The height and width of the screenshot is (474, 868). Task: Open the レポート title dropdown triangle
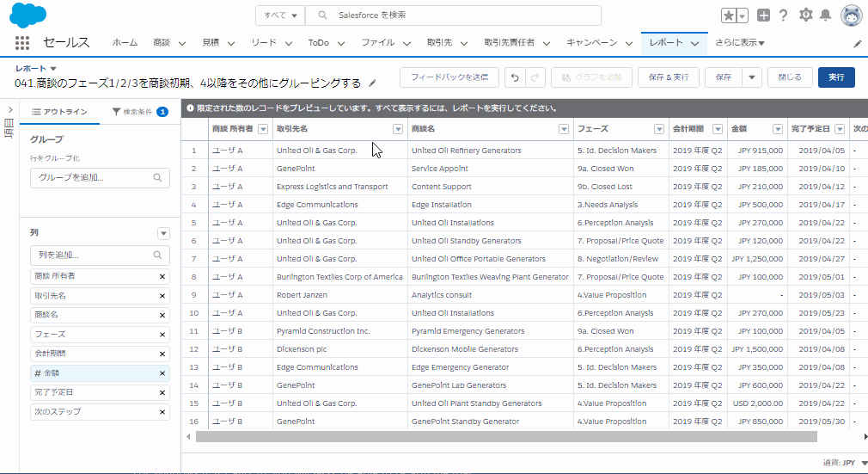pyautogui.click(x=53, y=69)
